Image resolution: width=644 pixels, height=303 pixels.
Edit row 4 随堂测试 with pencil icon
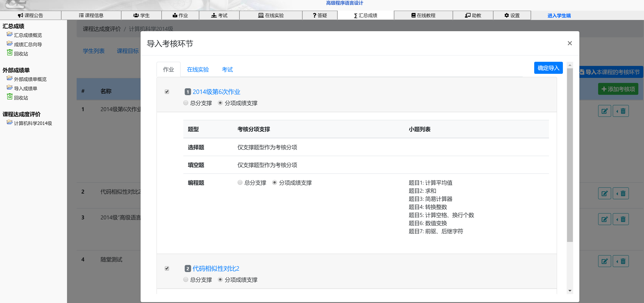tap(604, 261)
